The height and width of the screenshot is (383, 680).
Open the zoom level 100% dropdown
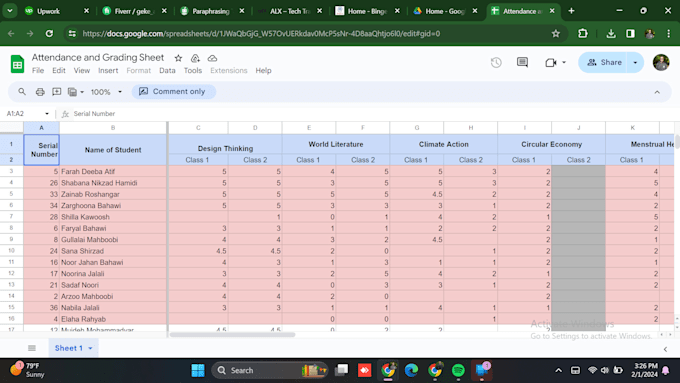pyautogui.click(x=106, y=92)
